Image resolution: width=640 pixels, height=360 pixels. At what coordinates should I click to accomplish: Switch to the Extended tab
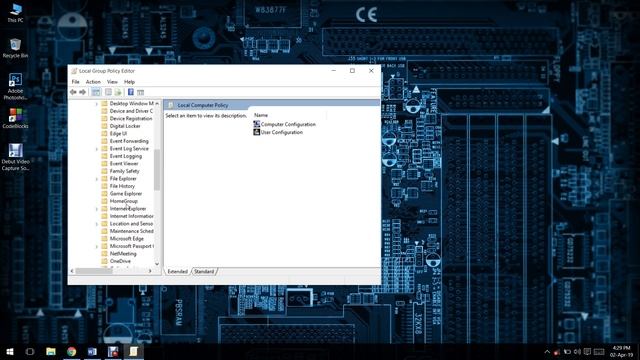tap(178, 271)
